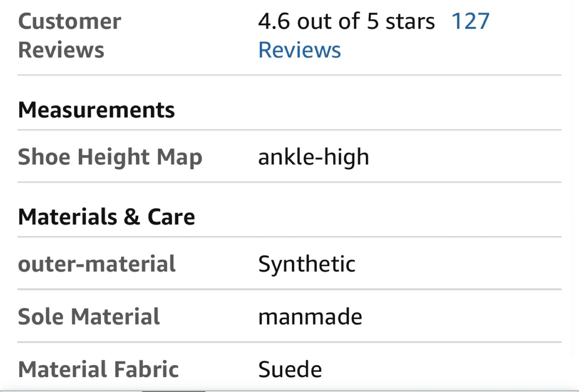Click the word 'Map' in Shoe Height Map
The width and height of the screenshot is (579, 392).
179,157
